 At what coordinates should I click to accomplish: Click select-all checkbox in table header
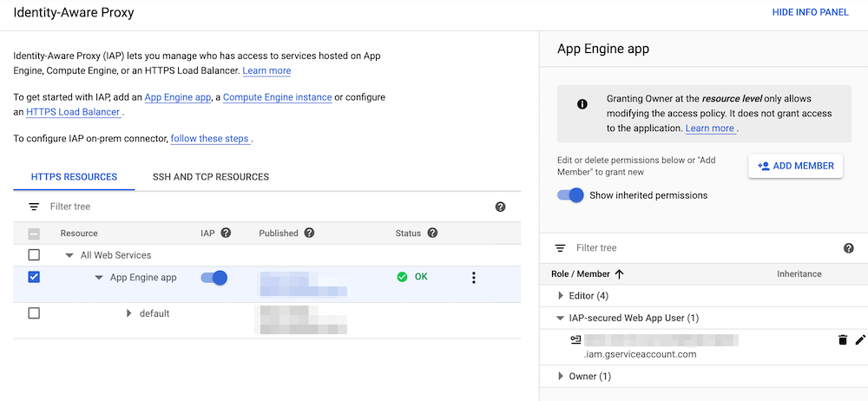tap(34, 233)
